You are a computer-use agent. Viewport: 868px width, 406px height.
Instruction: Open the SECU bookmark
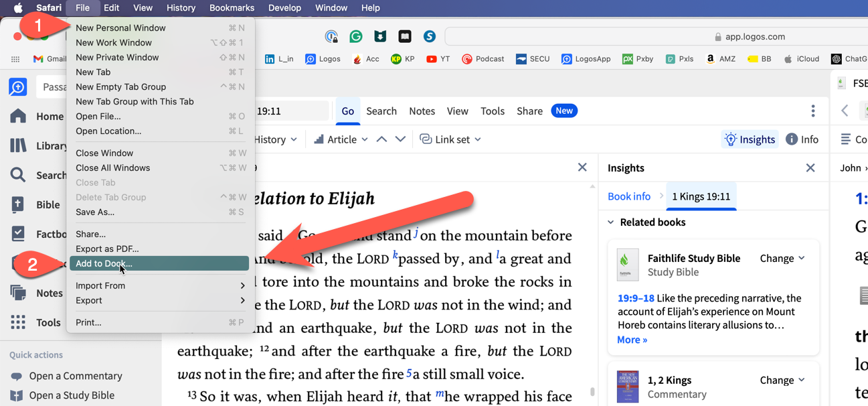point(533,59)
